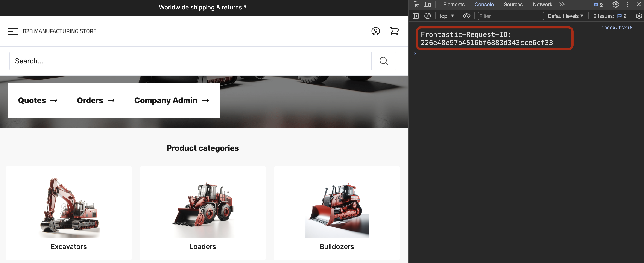Focus the console Filter field
The image size is (644, 263).
tap(510, 16)
